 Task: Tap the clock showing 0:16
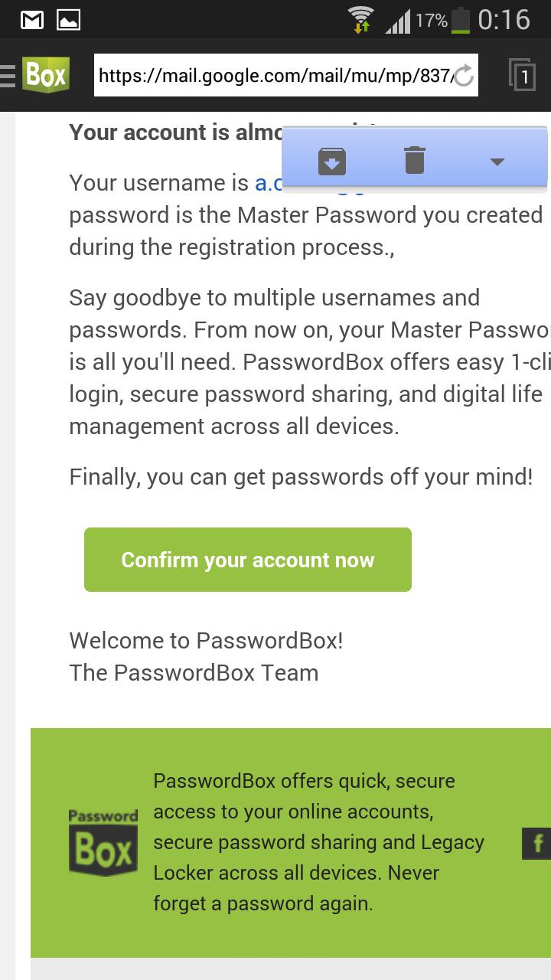point(505,21)
